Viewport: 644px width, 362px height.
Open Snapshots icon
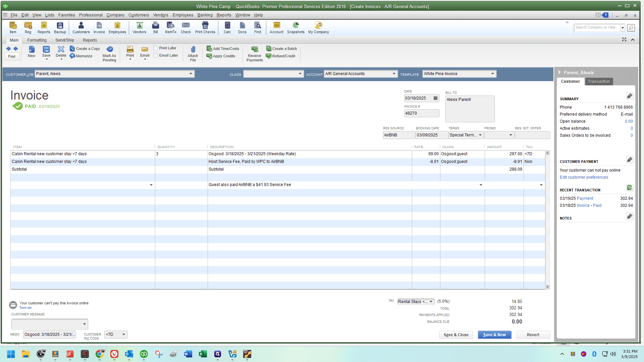point(296,27)
